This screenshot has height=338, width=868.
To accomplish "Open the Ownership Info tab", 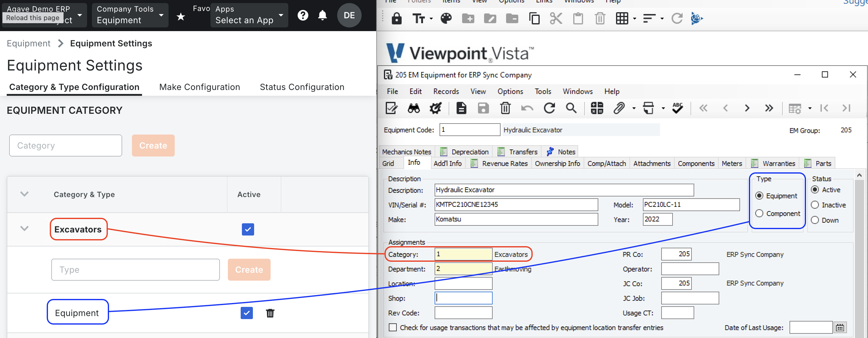I will point(557,164).
